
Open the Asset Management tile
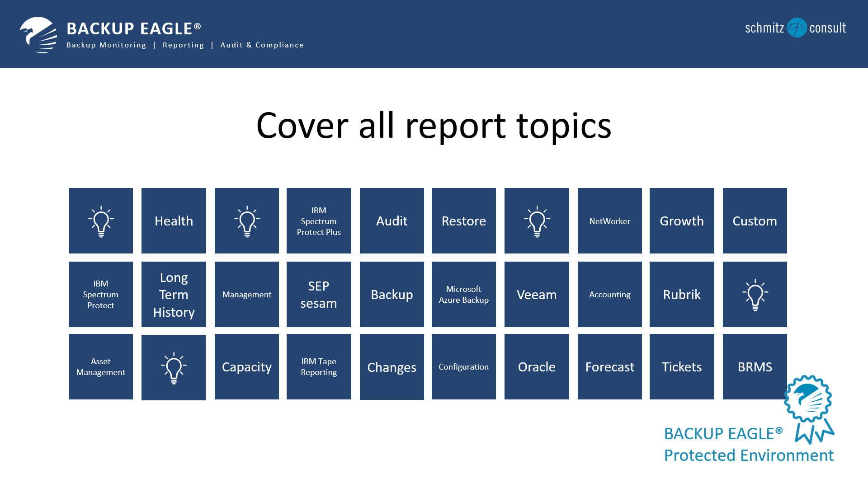[x=101, y=367]
